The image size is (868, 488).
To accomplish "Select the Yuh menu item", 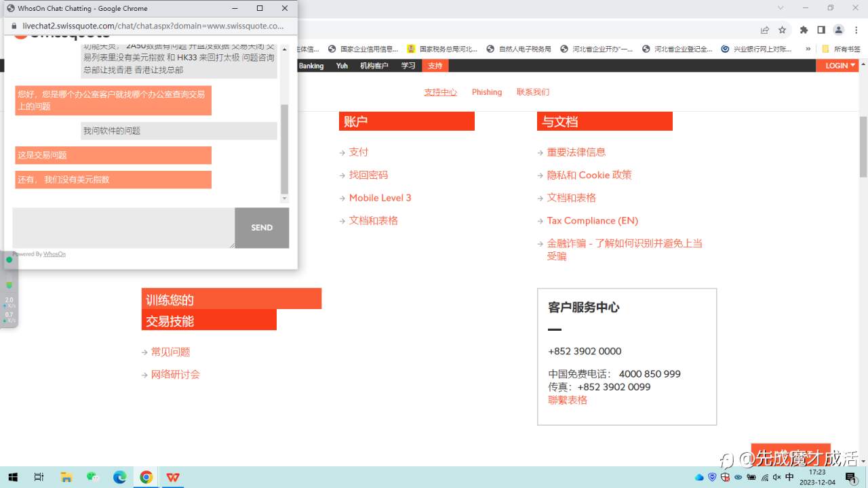I will tap(342, 66).
